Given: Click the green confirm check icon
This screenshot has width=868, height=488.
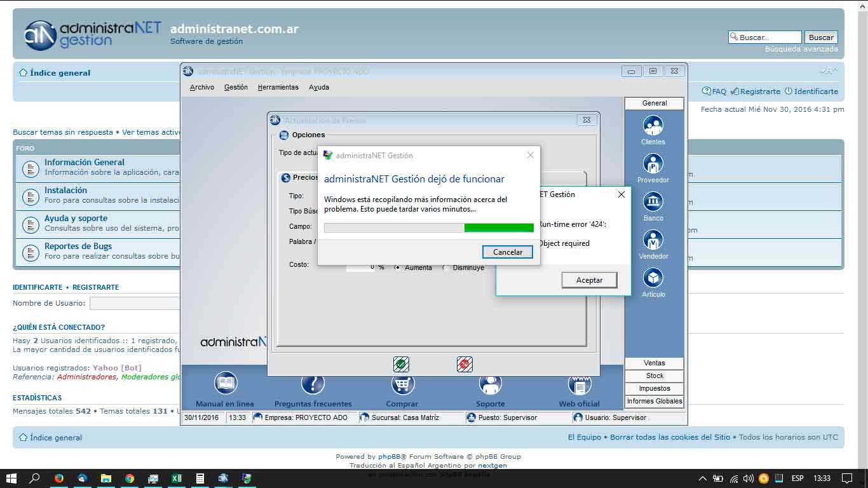Looking at the screenshot, I should pyautogui.click(x=401, y=364).
